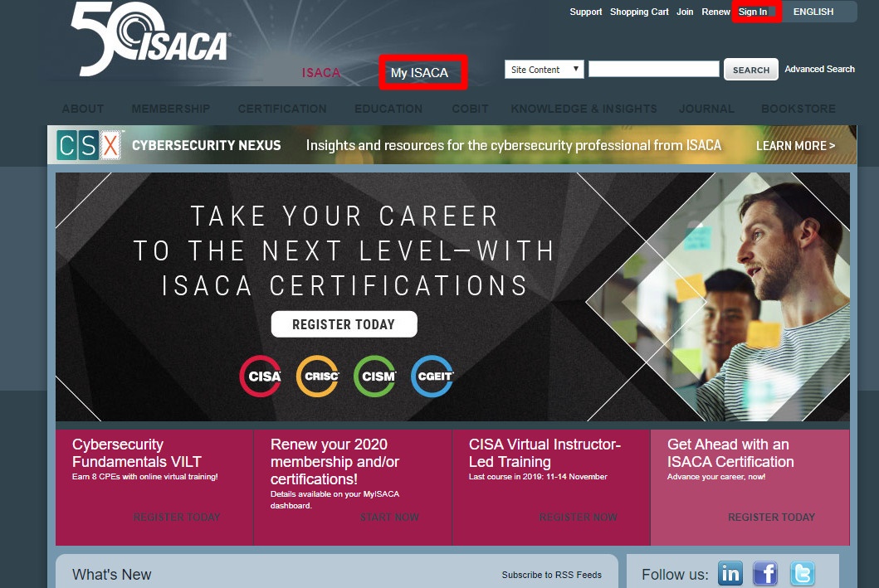
Task: Open the Shopping Cart link
Action: click(639, 12)
